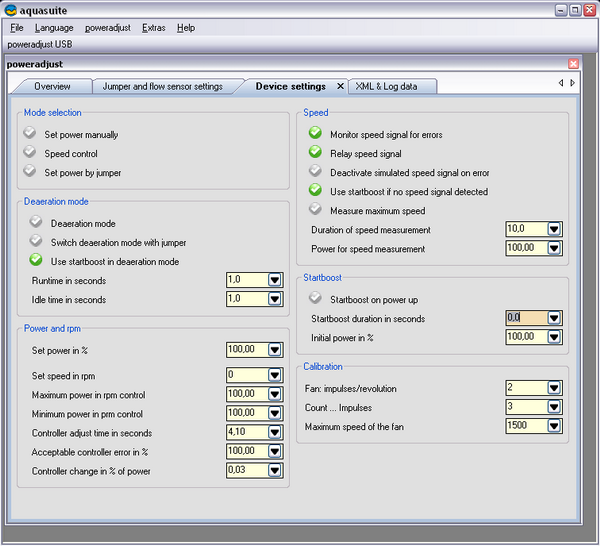Image resolution: width=600 pixels, height=546 pixels.
Task: Enable Set power manually mode
Action: (29, 133)
